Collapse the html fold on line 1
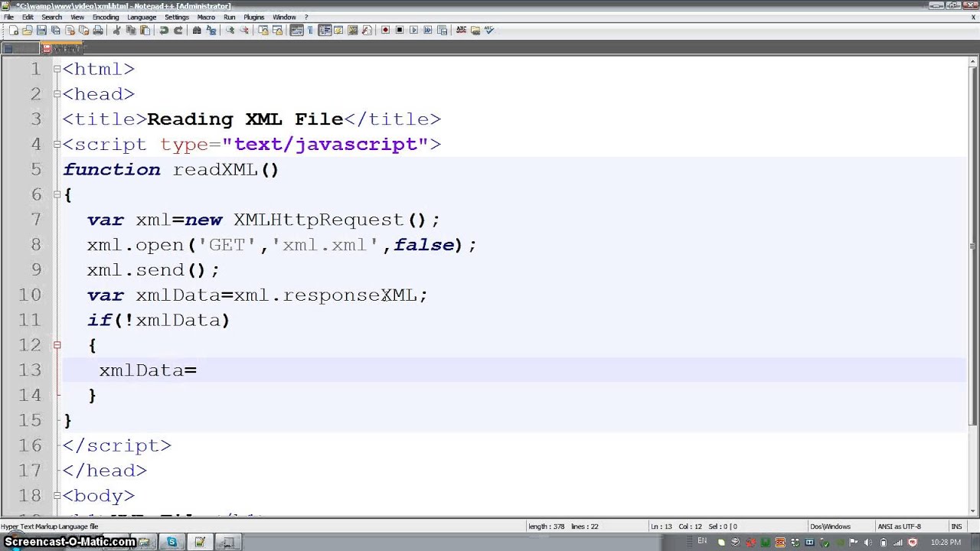 pyautogui.click(x=57, y=69)
